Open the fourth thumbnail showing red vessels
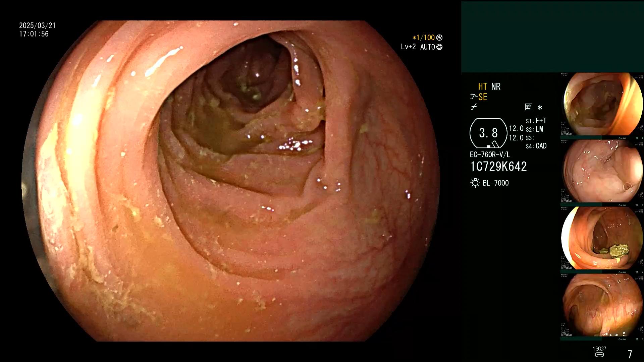Viewport: 644px width, 362px height. pyautogui.click(x=602, y=306)
